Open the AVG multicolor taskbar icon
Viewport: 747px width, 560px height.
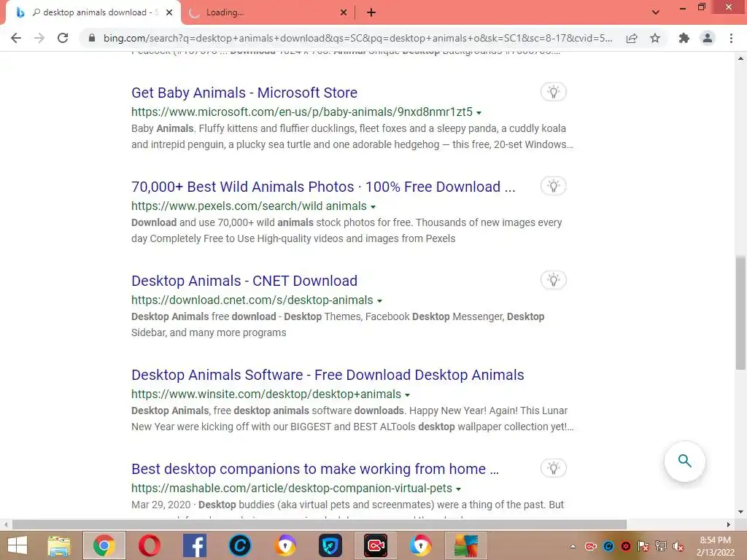click(x=466, y=545)
